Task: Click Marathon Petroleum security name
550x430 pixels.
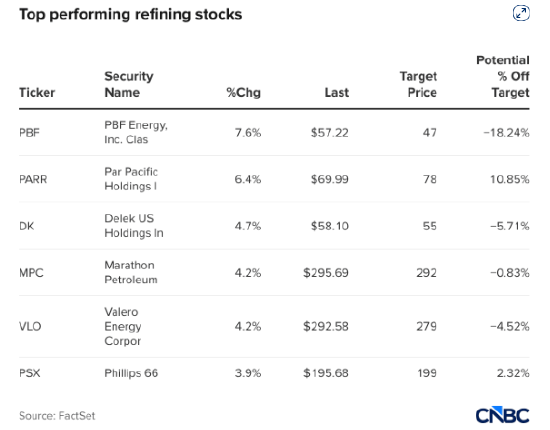Action: tap(131, 272)
